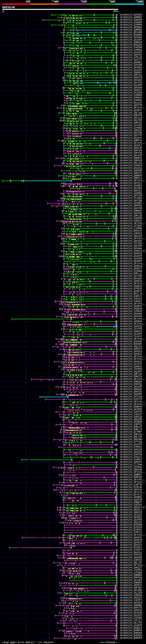
Task: Select hit UniRef100_A8J790
Action: point(131,623)
